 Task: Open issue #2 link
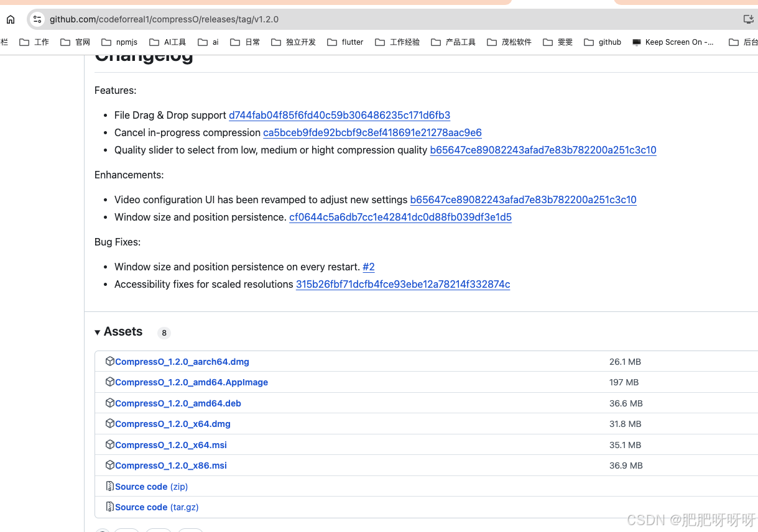pyautogui.click(x=369, y=267)
